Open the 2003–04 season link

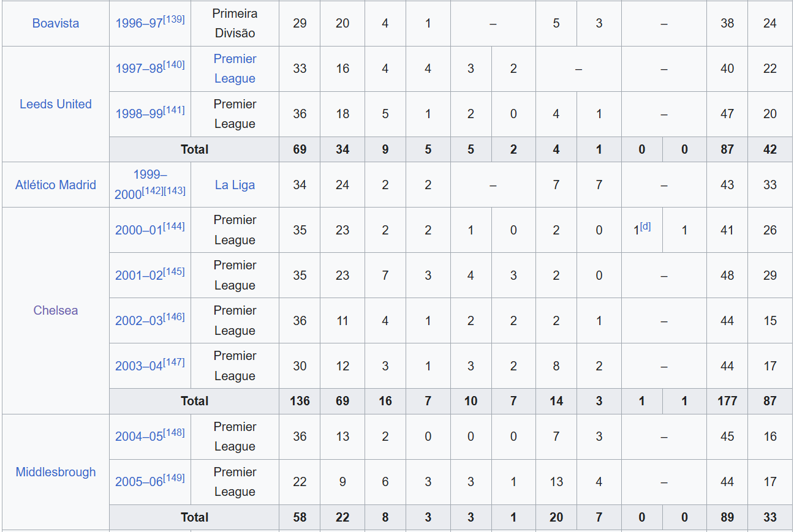139,366
